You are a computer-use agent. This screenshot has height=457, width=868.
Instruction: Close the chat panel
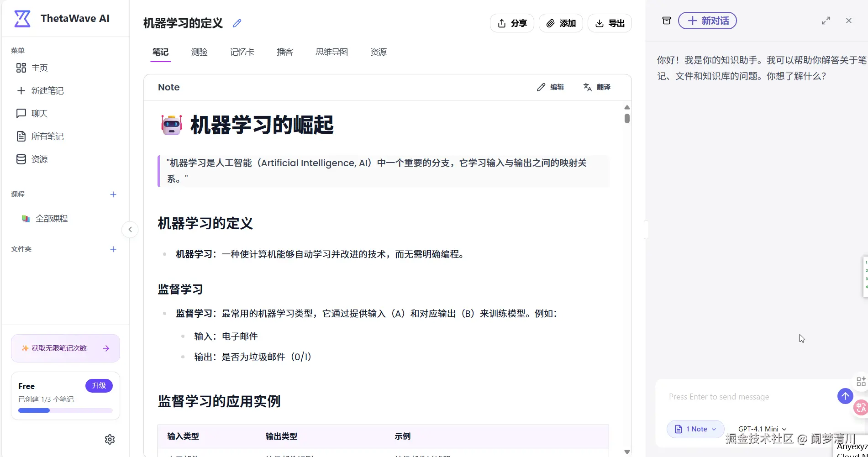[x=849, y=21]
